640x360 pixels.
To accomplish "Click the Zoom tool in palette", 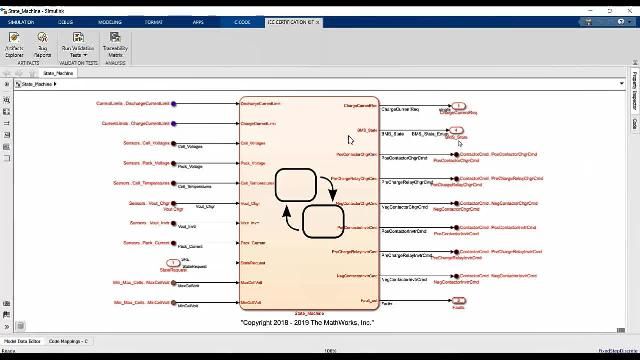I will pyautogui.click(x=7, y=100).
